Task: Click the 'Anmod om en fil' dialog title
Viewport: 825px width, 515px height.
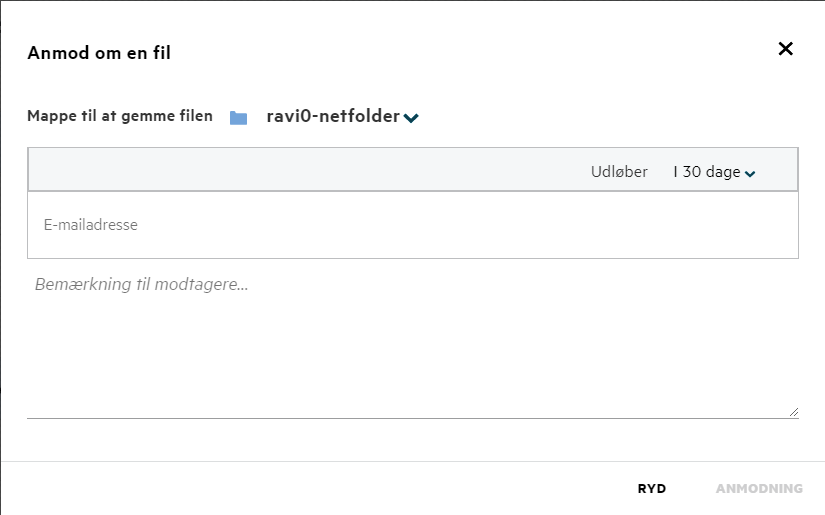Action: click(x=99, y=53)
